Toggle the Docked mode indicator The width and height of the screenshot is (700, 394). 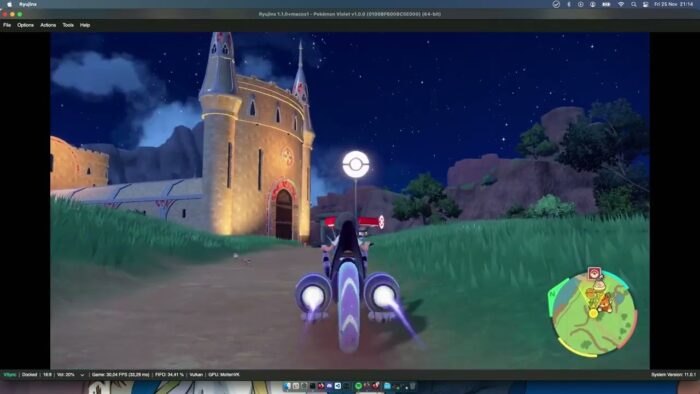click(29, 375)
